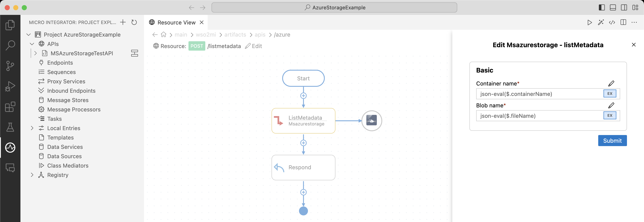The width and height of the screenshot is (644, 222).
Task: Click the Run play icon in editor toolbar
Action: point(589,23)
